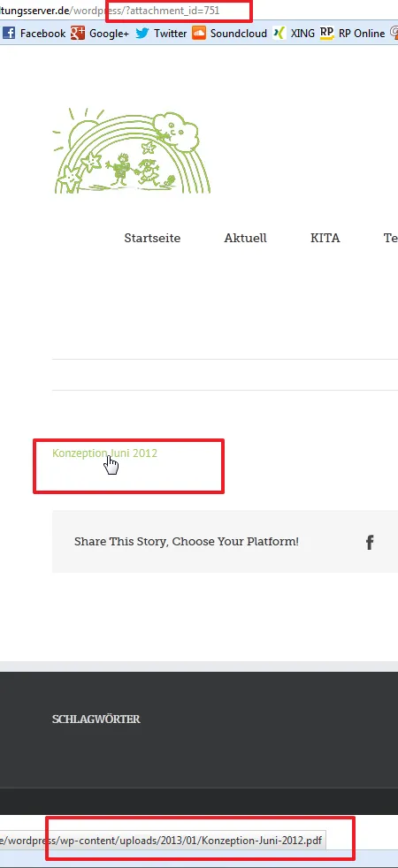Image resolution: width=398 pixels, height=868 pixels.
Task: Open the XING bookmark icon
Action: point(280,34)
